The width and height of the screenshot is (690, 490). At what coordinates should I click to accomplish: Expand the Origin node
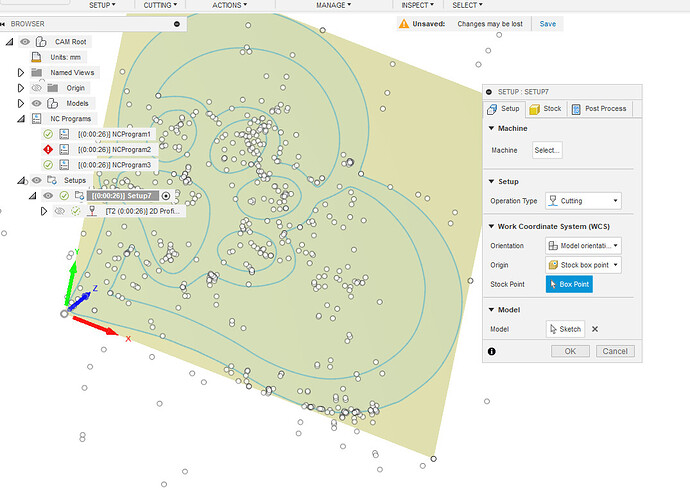(x=20, y=88)
